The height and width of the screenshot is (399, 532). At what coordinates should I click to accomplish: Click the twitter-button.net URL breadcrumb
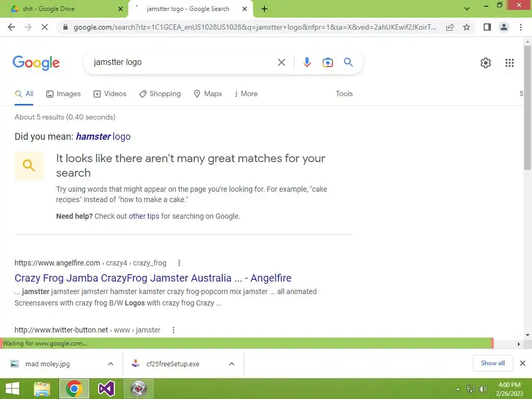tap(87, 330)
